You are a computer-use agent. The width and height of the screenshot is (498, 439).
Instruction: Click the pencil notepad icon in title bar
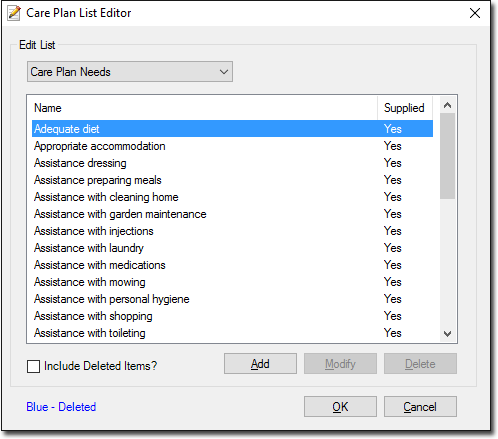coord(14,13)
